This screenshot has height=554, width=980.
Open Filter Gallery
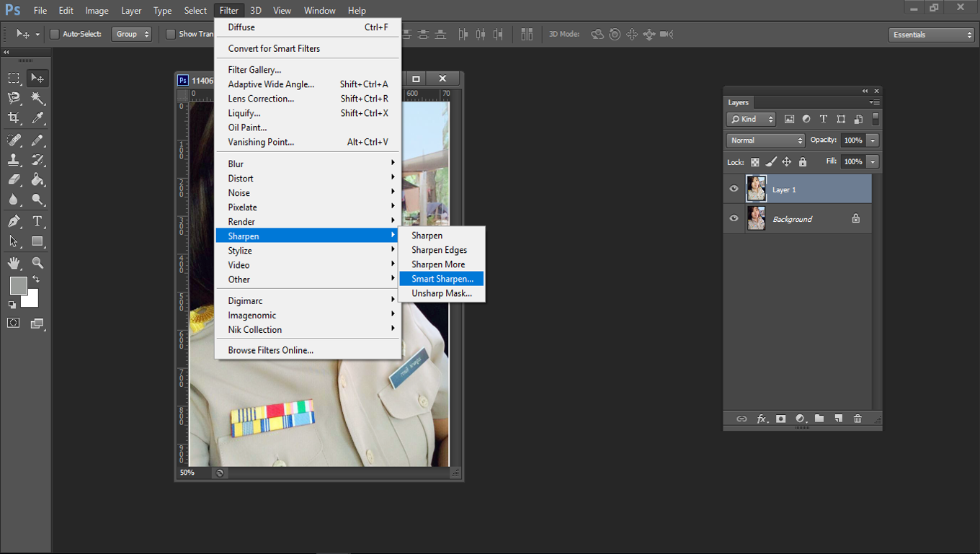308,70
